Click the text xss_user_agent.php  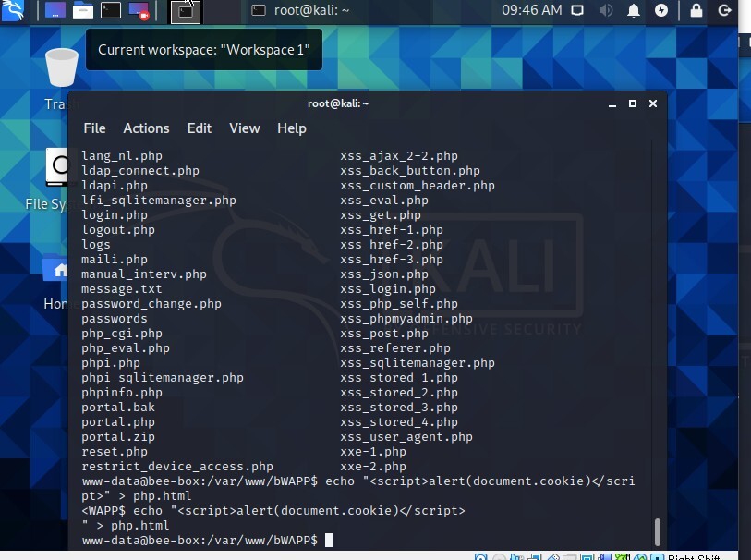406,437
